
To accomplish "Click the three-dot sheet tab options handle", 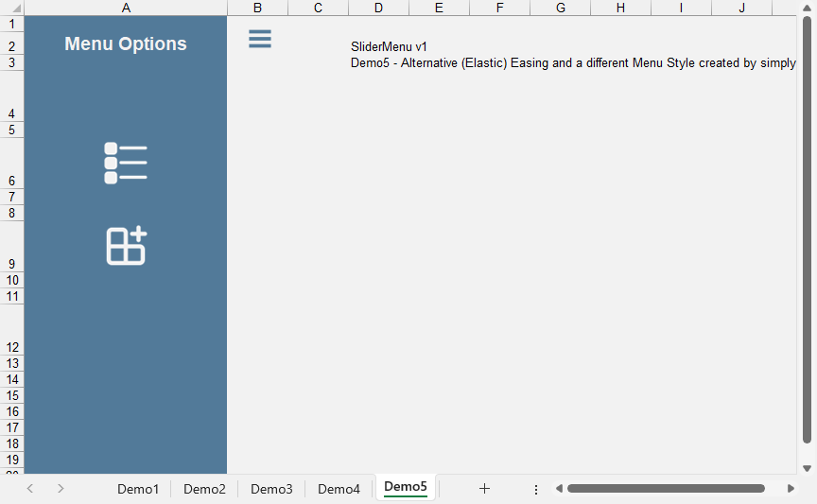I will click(x=536, y=489).
